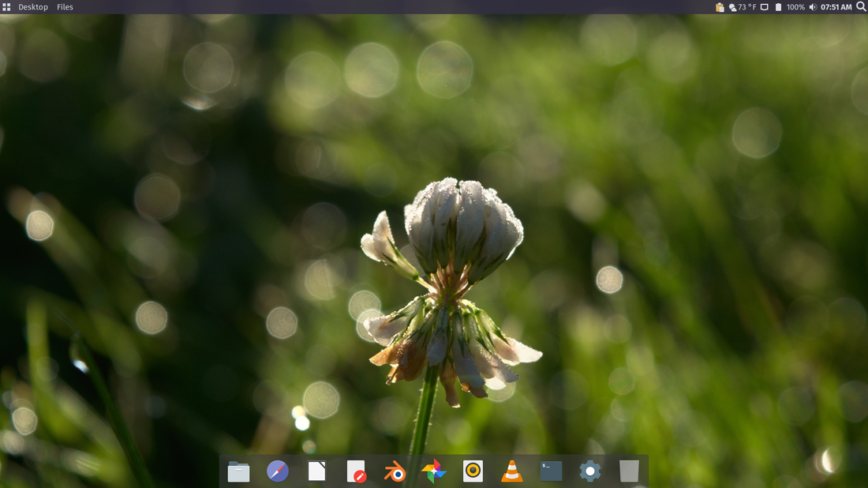Open the file manager from the dock

coord(238,471)
